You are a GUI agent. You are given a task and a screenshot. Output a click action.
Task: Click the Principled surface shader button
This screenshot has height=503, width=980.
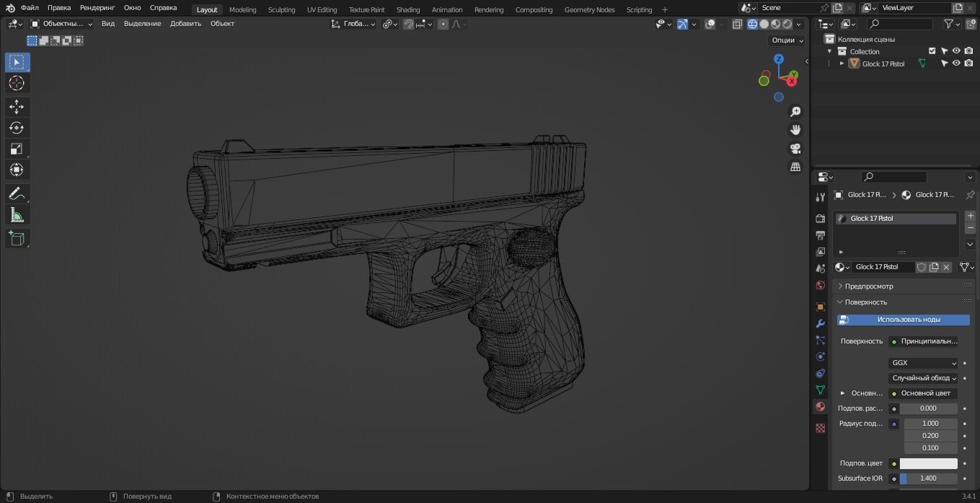click(924, 341)
